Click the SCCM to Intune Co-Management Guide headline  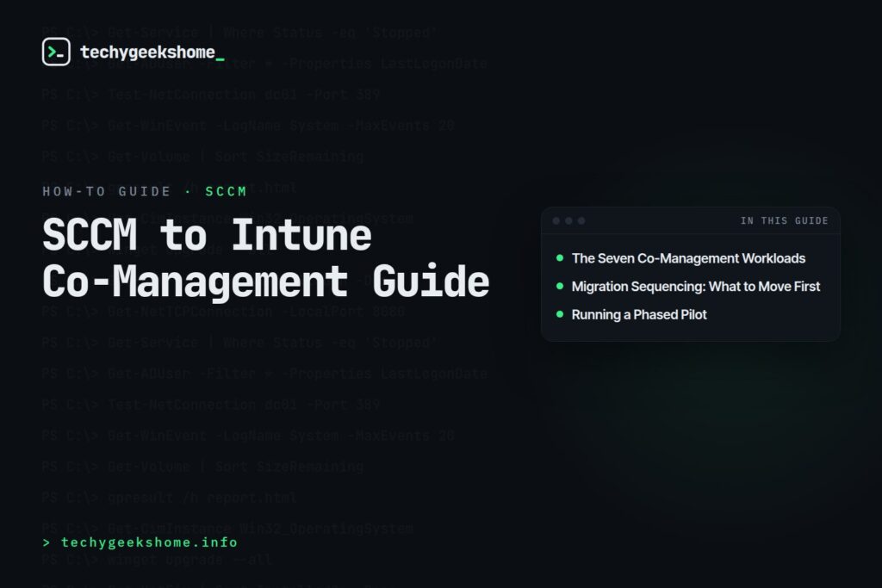(x=265, y=258)
